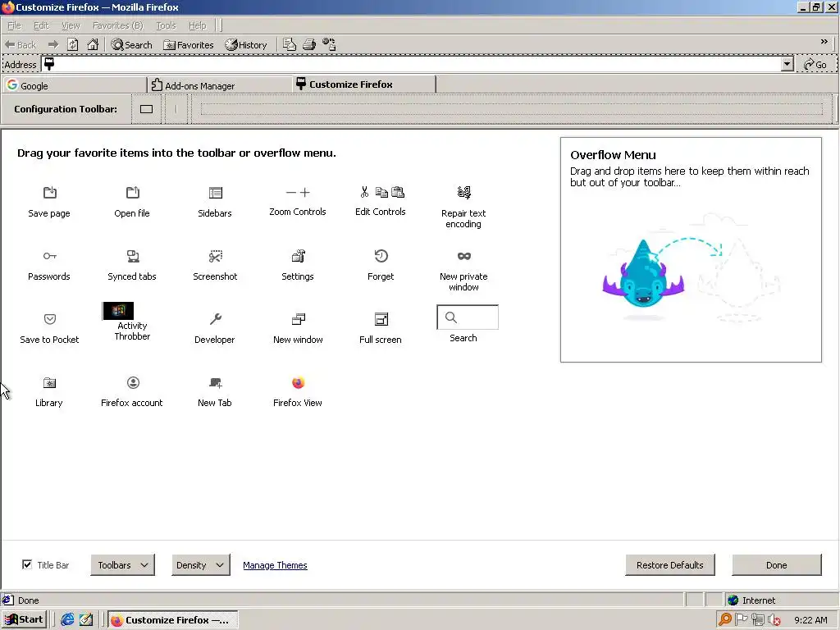Click the Forward arrow button
Image resolution: width=840 pixels, height=630 pixels.
[53, 44]
